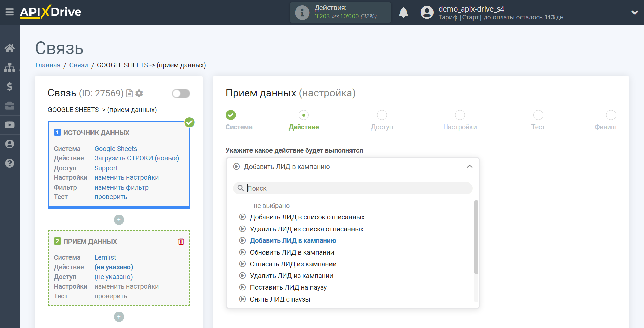Click source проверить test link

tap(111, 197)
